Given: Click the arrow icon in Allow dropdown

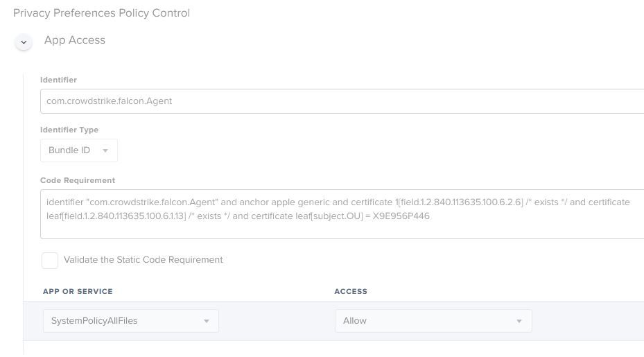Looking at the screenshot, I should tap(519, 321).
